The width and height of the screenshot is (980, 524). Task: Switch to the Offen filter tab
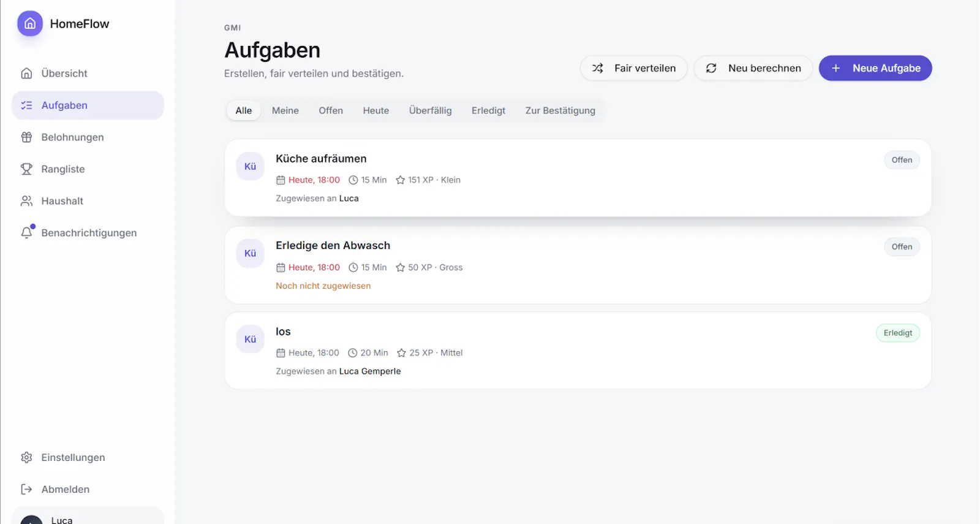tap(331, 110)
